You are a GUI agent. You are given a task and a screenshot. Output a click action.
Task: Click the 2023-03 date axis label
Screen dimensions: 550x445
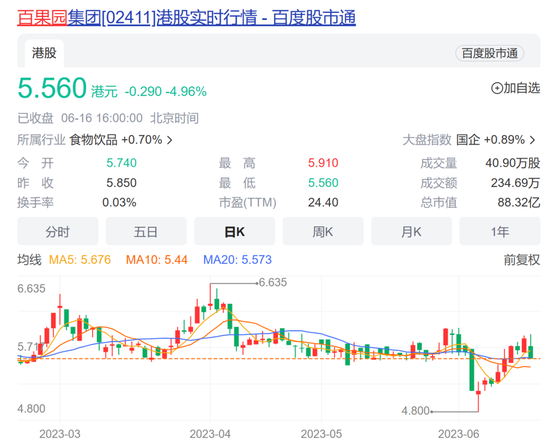pyautogui.click(x=60, y=434)
